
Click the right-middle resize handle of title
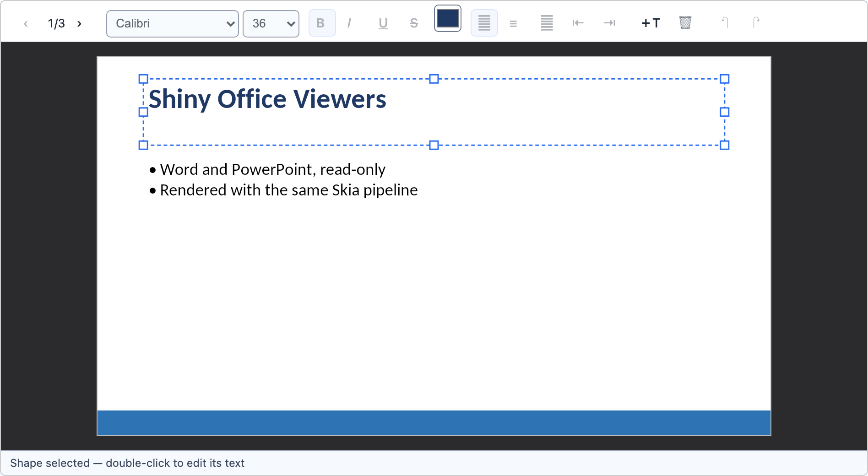coord(724,112)
